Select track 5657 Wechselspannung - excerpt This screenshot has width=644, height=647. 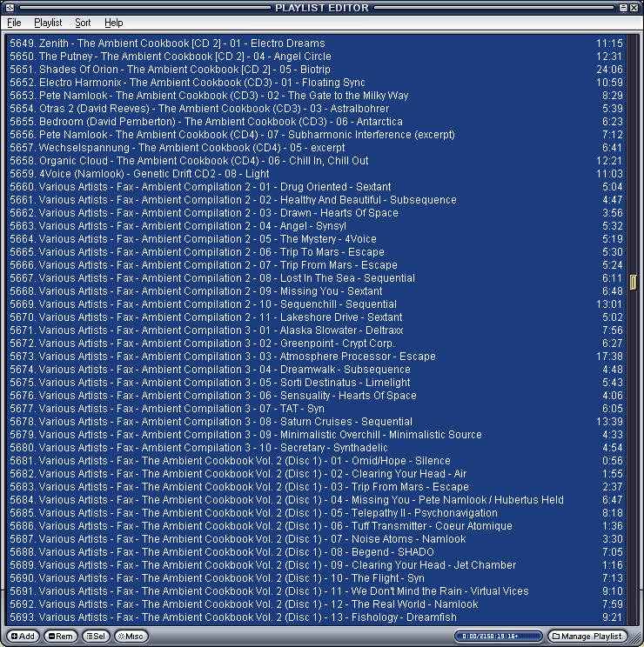pos(316,147)
